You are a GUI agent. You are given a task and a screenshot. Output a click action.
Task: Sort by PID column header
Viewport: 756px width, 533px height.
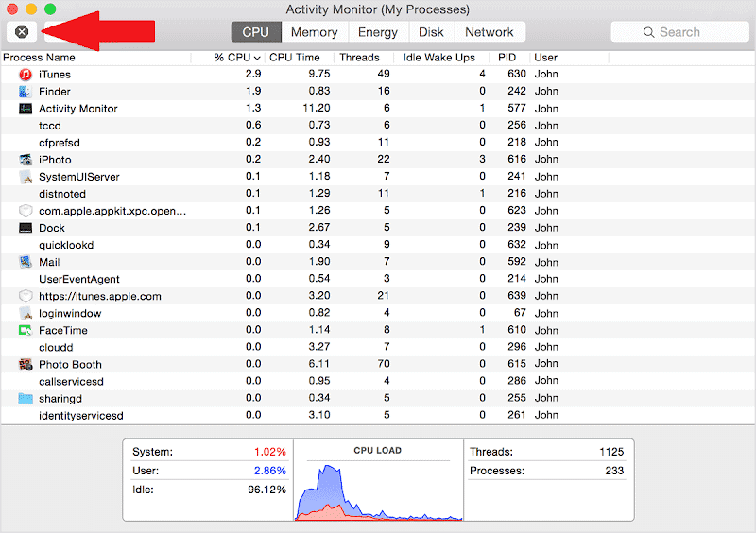[x=507, y=58]
